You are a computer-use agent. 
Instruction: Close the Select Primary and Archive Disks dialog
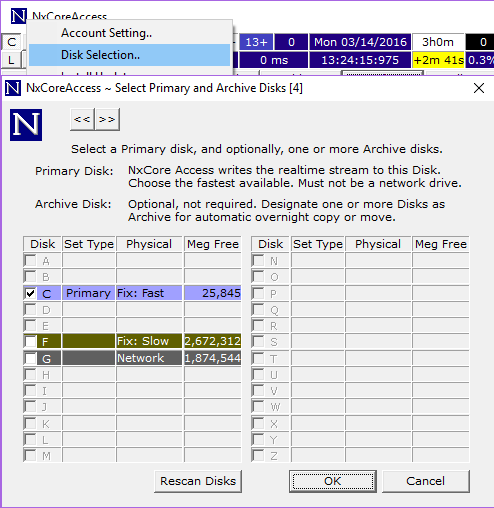[479, 88]
